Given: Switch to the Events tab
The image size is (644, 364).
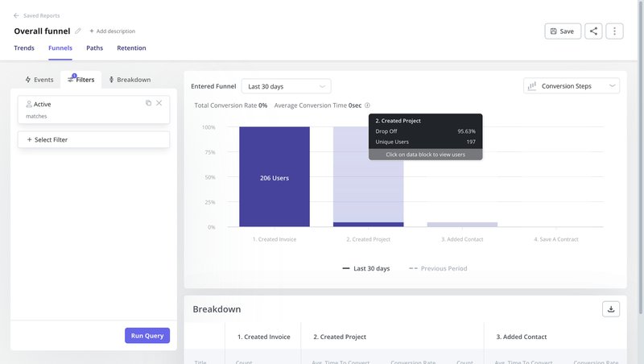Looking at the screenshot, I should pos(39,80).
